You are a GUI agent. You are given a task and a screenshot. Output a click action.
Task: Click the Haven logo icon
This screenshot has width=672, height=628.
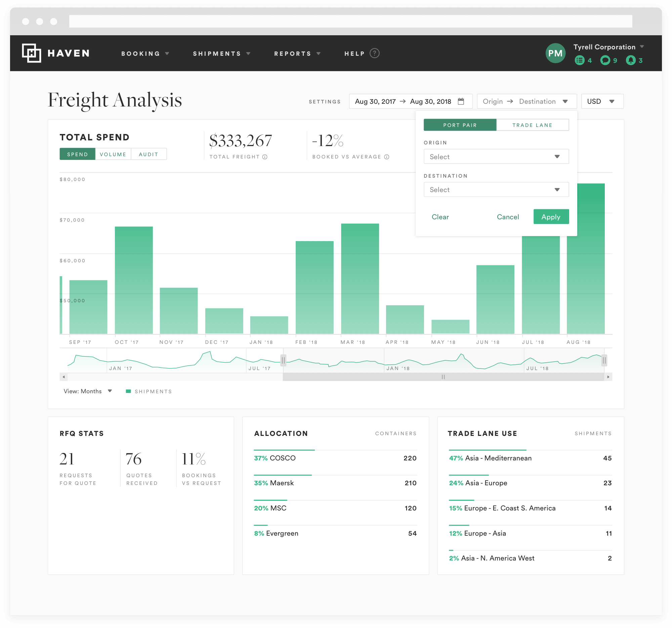tap(32, 53)
